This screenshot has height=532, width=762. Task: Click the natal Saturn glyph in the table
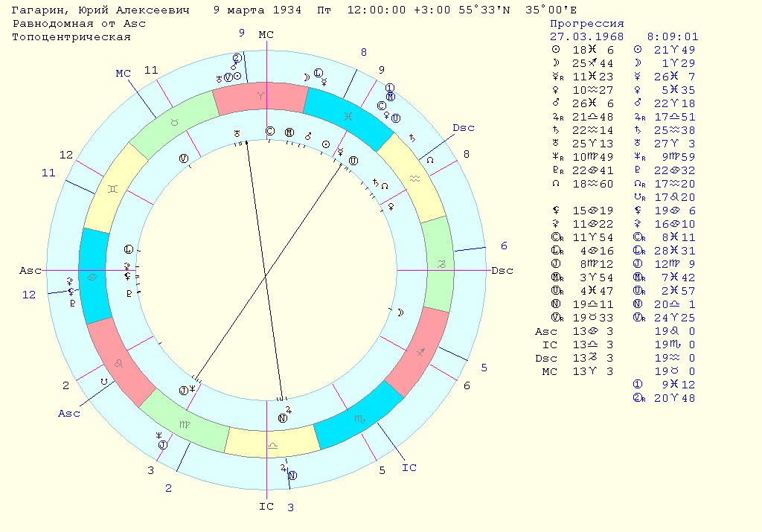(x=556, y=130)
